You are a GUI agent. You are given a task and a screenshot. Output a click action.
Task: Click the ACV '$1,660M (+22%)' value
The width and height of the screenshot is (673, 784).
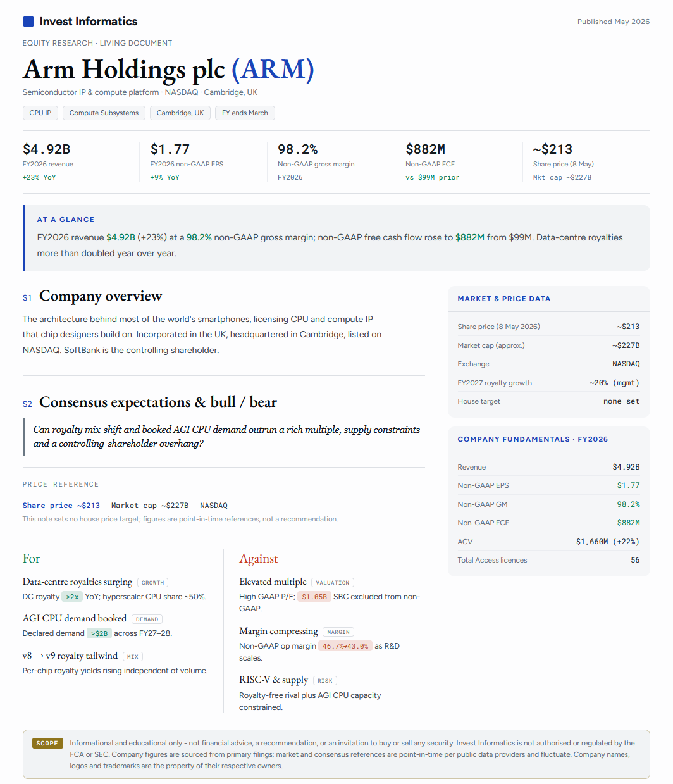[608, 542]
